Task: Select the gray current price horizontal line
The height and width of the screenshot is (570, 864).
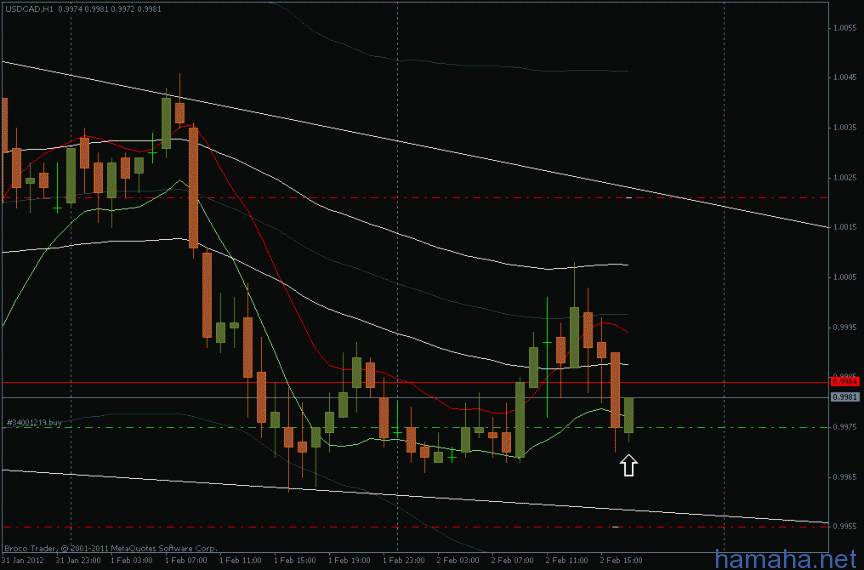Action: [x=414, y=397]
